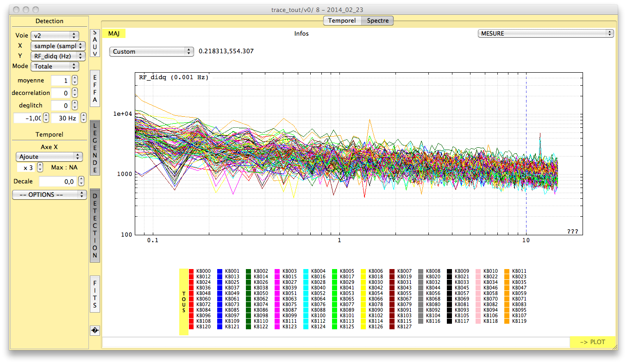This screenshot has height=364, width=627.
Task: Click the decorrelation stepper arrows
Action: point(75,93)
